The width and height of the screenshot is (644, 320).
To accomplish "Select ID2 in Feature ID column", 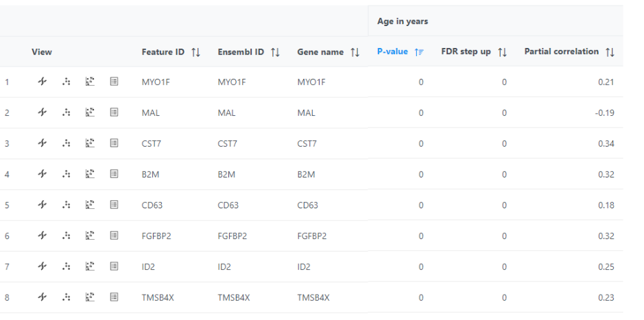I will [x=148, y=267].
